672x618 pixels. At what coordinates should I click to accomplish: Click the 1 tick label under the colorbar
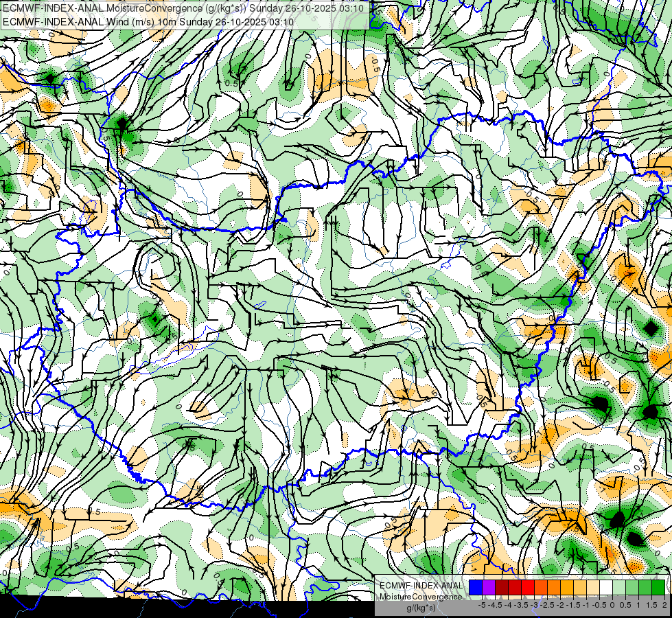pyautogui.click(x=638, y=605)
